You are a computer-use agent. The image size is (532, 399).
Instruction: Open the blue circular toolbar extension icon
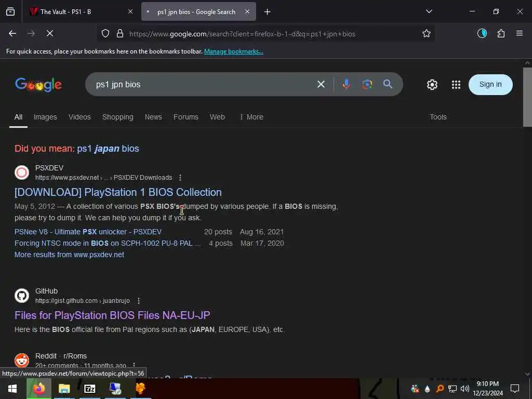tap(482, 34)
